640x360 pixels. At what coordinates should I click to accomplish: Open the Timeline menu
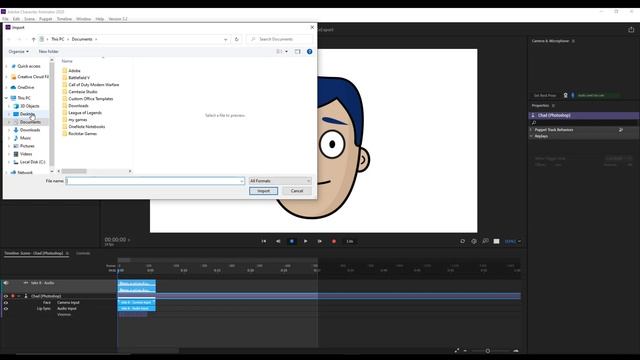click(64, 19)
